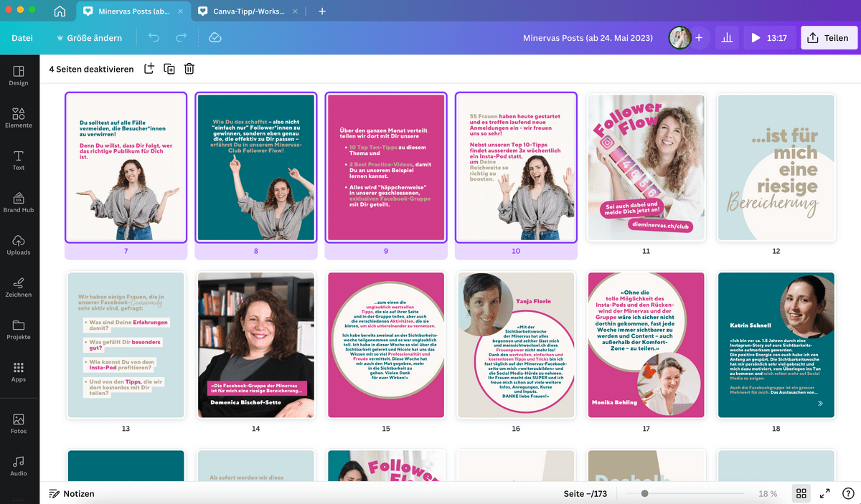Image resolution: width=861 pixels, height=504 pixels.
Task: Click the page number label 14
Action: (x=256, y=429)
